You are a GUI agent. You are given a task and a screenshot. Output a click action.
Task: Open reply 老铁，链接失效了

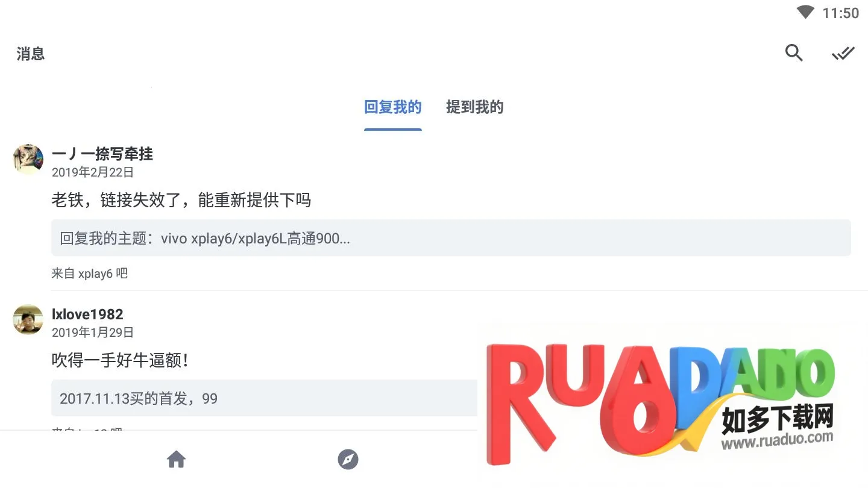[x=181, y=200]
